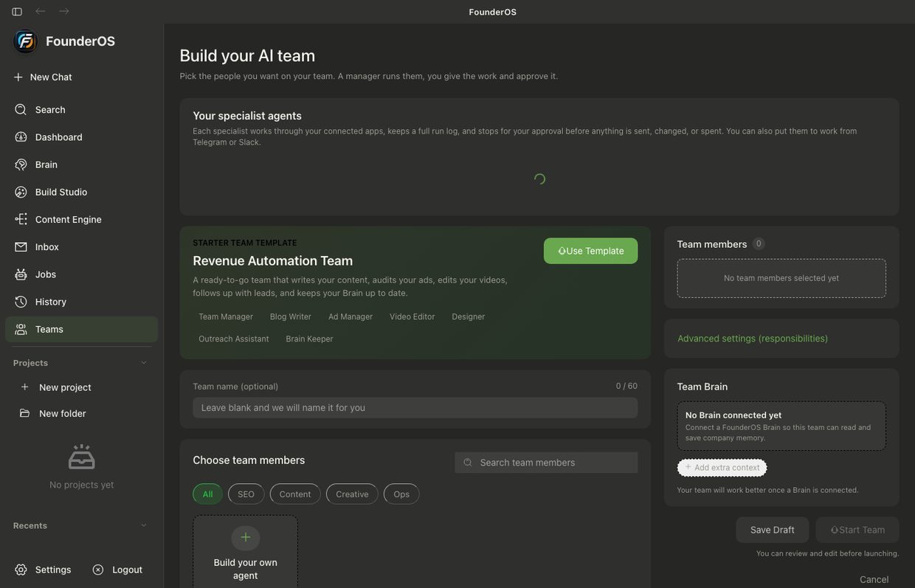Click the Jobs icon
The image size is (915, 588).
tap(21, 274)
